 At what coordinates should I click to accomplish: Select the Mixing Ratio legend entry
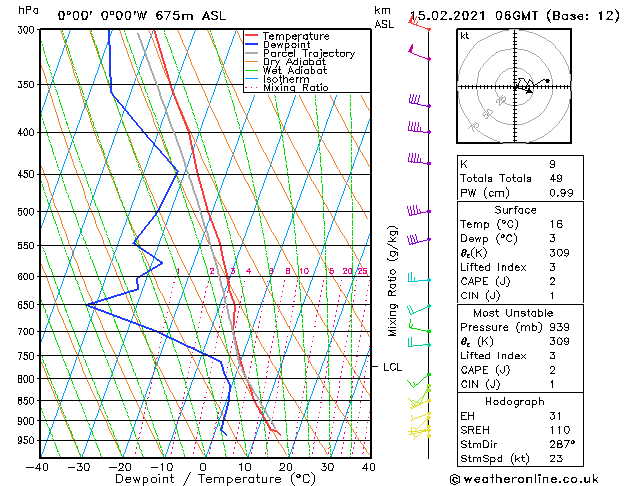pos(296,88)
